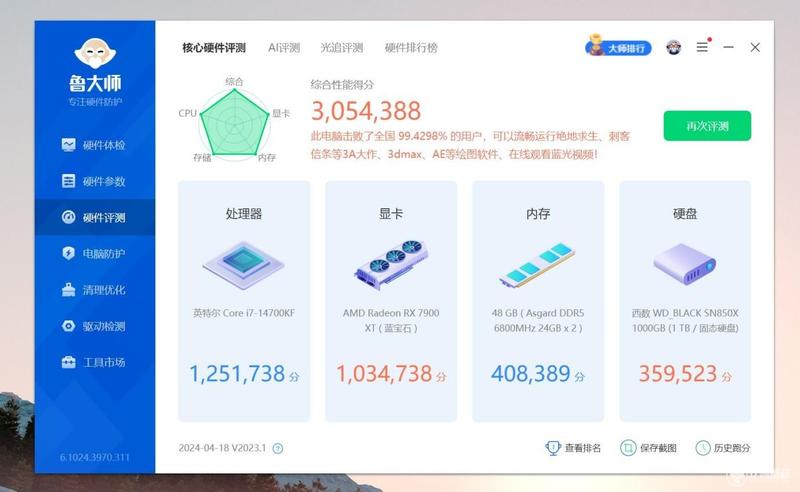Click the 显卡 graphics card icon
This screenshot has width=800, height=492.
391,264
